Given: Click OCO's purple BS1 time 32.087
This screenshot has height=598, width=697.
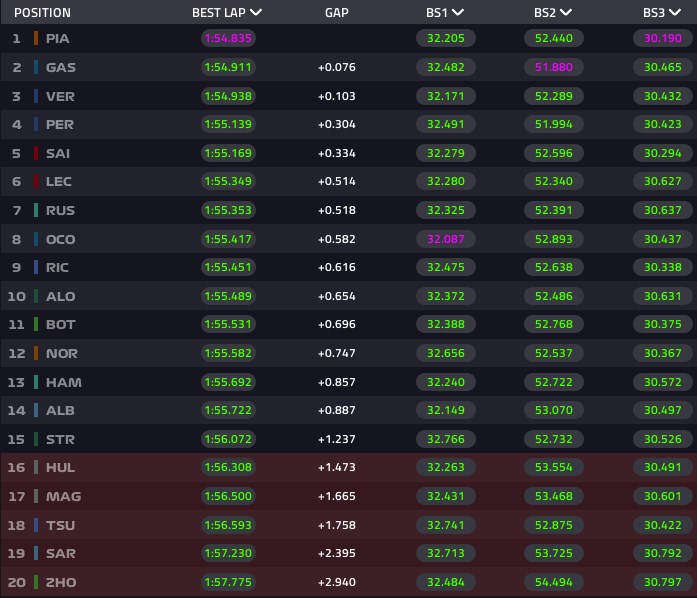Looking at the screenshot, I should pos(445,239).
